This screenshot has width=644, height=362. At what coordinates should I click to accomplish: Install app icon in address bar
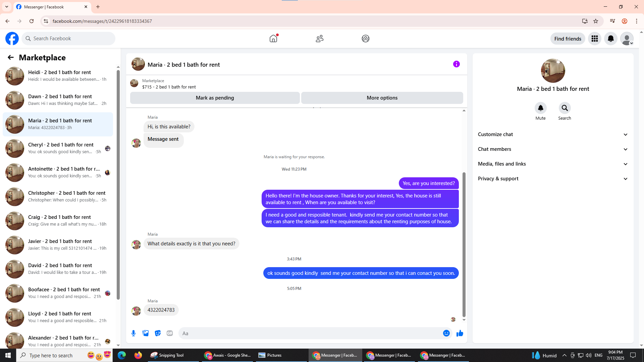(x=585, y=21)
